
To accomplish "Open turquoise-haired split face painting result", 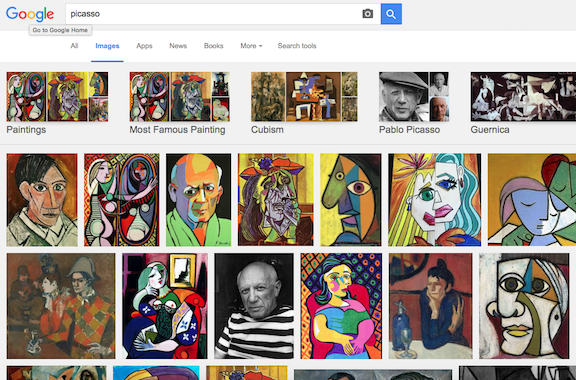I will 435,200.
